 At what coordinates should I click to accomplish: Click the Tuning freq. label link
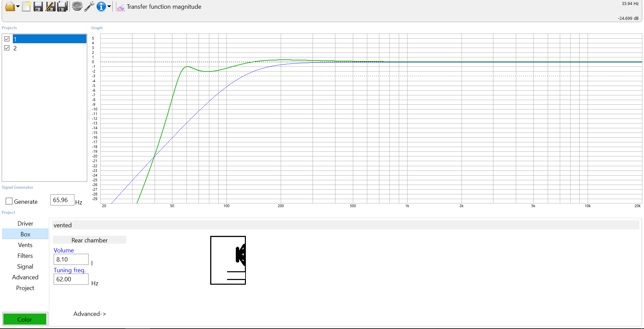(69, 270)
